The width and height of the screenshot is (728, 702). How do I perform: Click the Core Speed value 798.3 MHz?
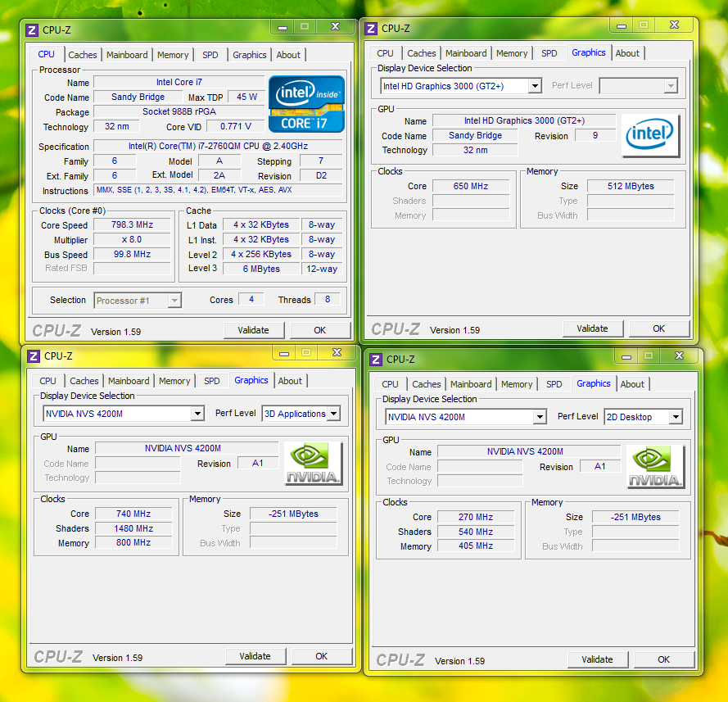point(132,224)
